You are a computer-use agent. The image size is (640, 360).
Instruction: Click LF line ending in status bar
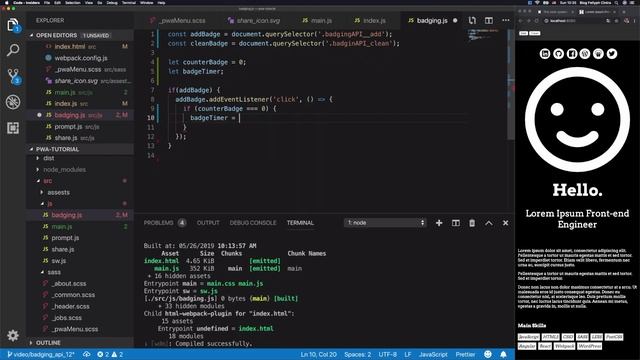click(408, 354)
